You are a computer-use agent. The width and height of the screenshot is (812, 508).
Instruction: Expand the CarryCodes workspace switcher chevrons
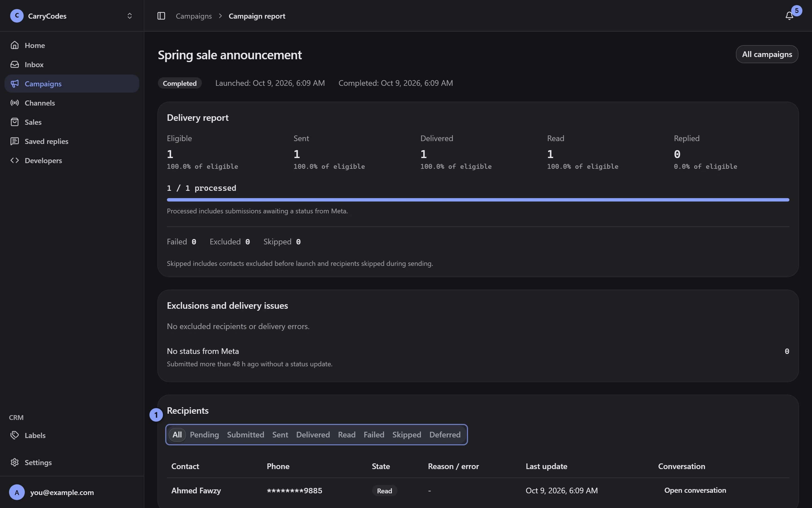129,16
